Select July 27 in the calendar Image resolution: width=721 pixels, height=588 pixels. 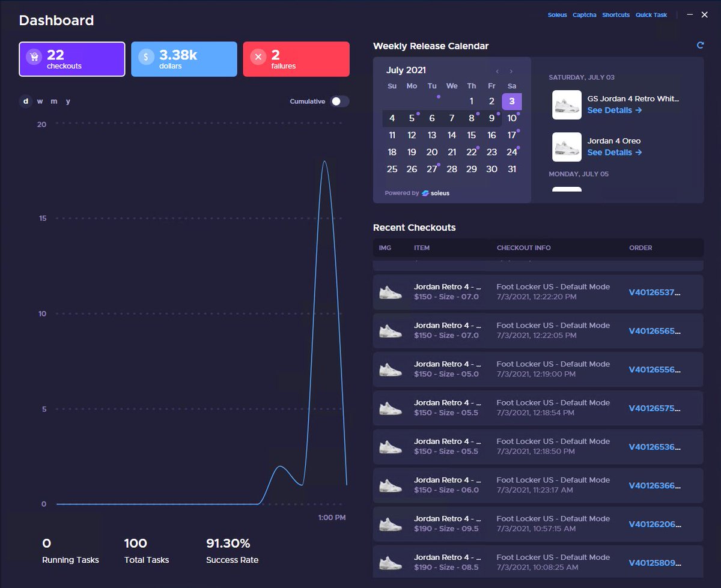[432, 169]
